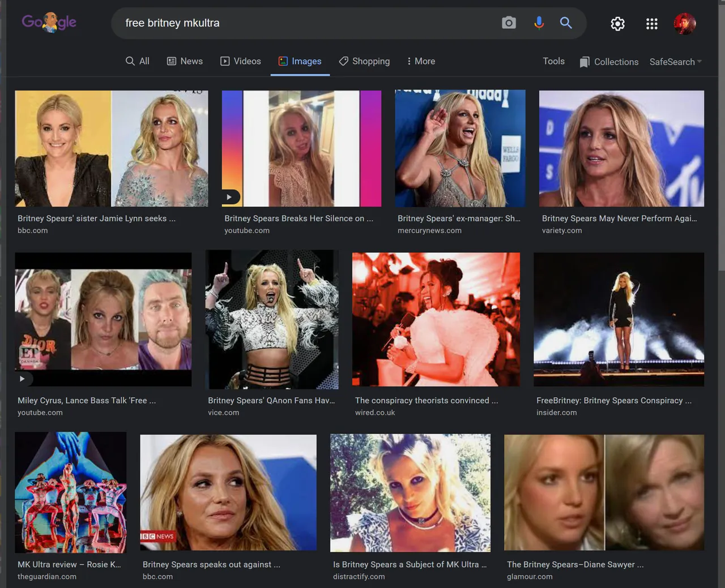Viewport: 725px width, 588px height.
Task: Click youtube.com source under Miley Cyrus result
Action: 40,413
